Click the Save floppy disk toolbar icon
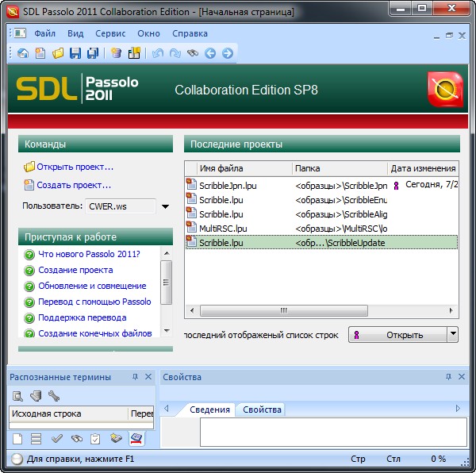This screenshot has height=473, width=476. pyautogui.click(x=75, y=53)
